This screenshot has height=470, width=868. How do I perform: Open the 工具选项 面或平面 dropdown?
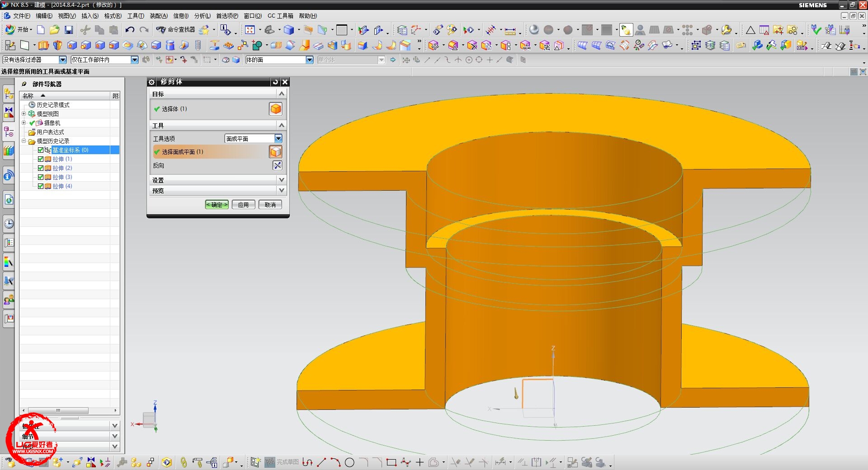click(254, 139)
